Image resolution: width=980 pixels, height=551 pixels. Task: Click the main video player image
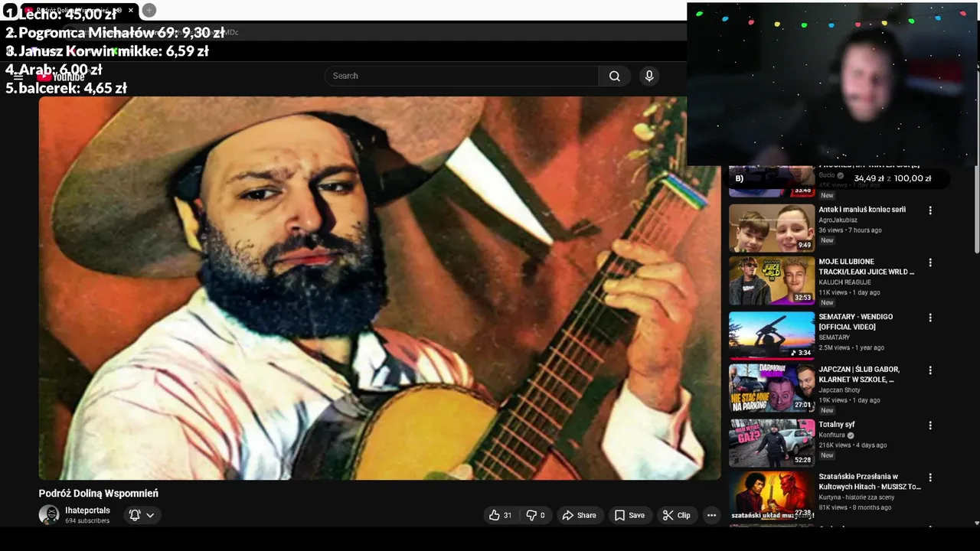point(380,288)
